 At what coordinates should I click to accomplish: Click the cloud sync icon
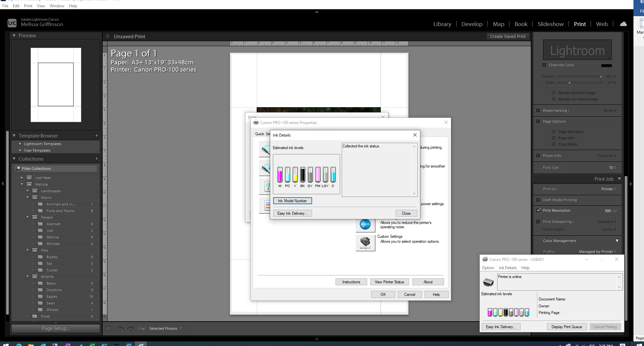pyautogui.click(x=623, y=24)
